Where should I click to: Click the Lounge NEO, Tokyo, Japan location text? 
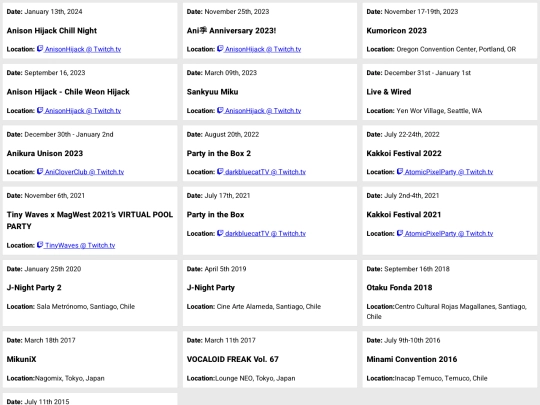coord(255,378)
